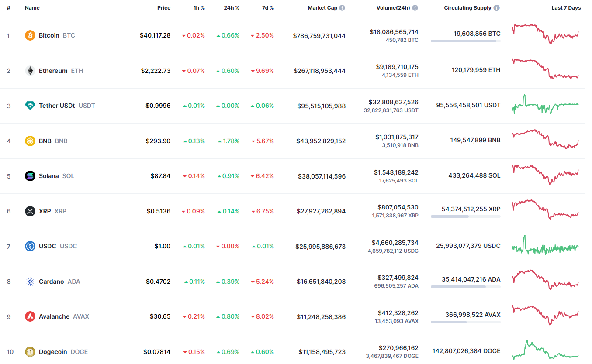
Task: Sort table by Price column header
Action: coord(164,8)
